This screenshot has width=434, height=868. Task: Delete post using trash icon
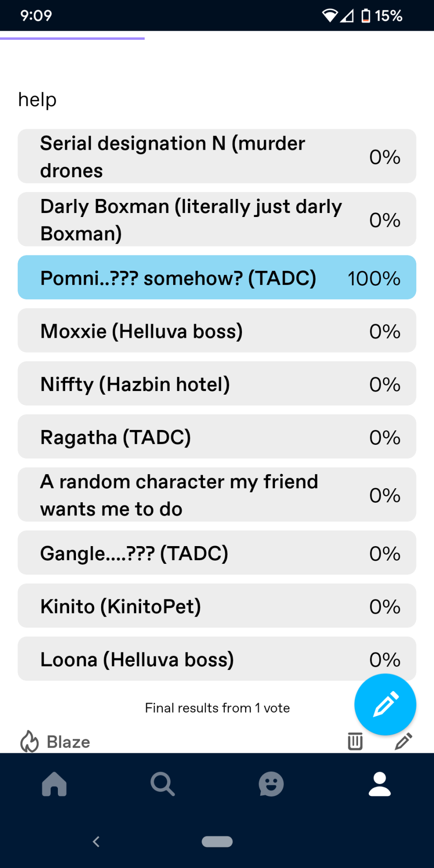point(355,741)
